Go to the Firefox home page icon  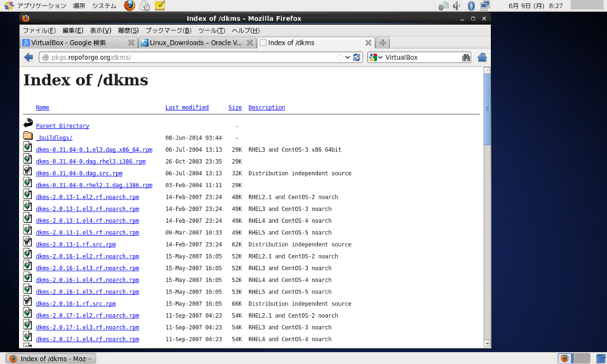point(482,57)
